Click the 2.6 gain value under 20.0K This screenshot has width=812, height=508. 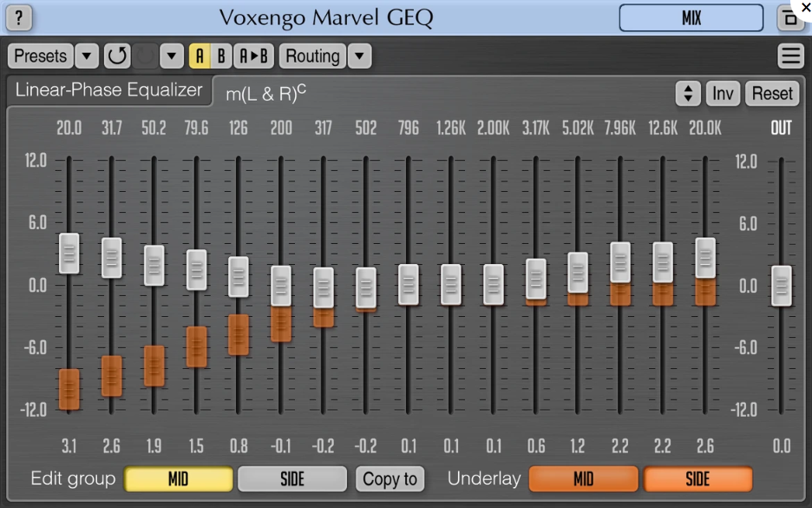click(x=704, y=445)
